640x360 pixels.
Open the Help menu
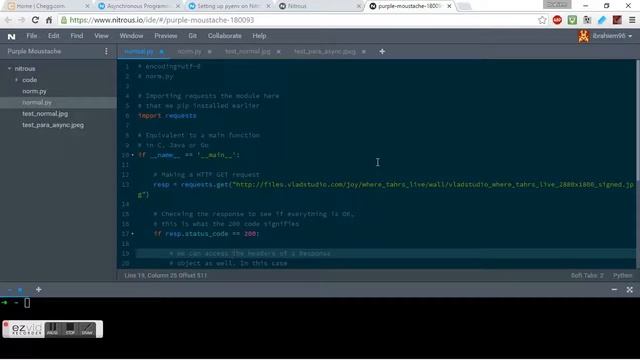(x=259, y=36)
